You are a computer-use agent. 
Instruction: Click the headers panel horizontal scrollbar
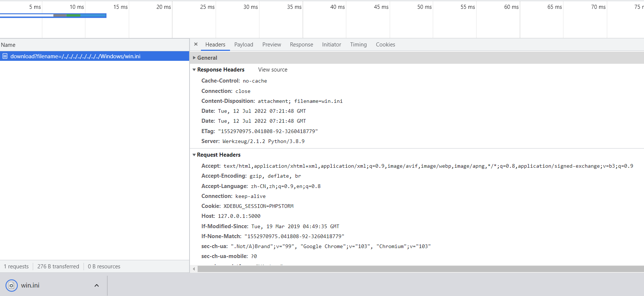421,269
